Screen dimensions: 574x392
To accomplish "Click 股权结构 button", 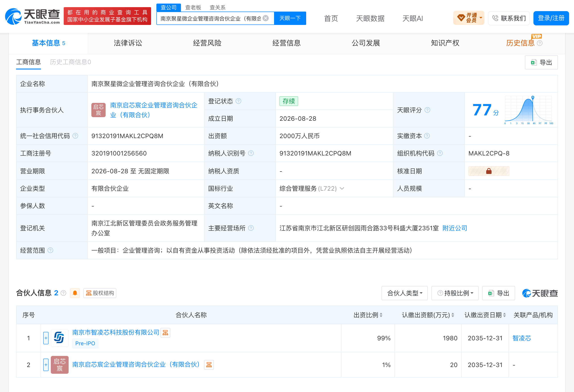I will point(100,293).
